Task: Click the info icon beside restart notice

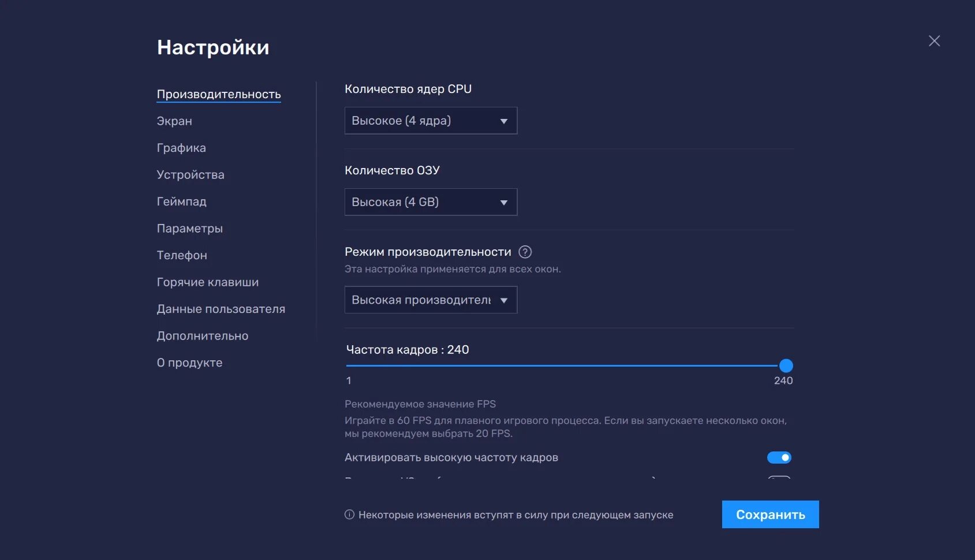Action: 349,514
